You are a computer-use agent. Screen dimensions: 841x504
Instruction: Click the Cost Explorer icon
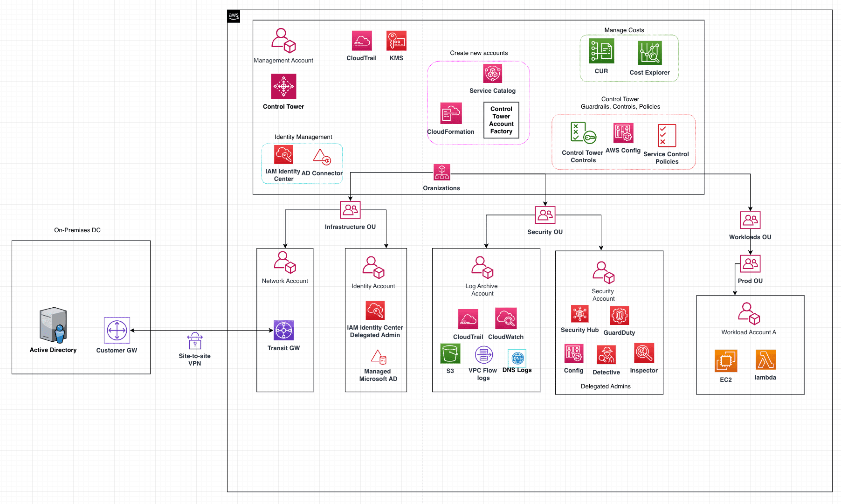(649, 53)
